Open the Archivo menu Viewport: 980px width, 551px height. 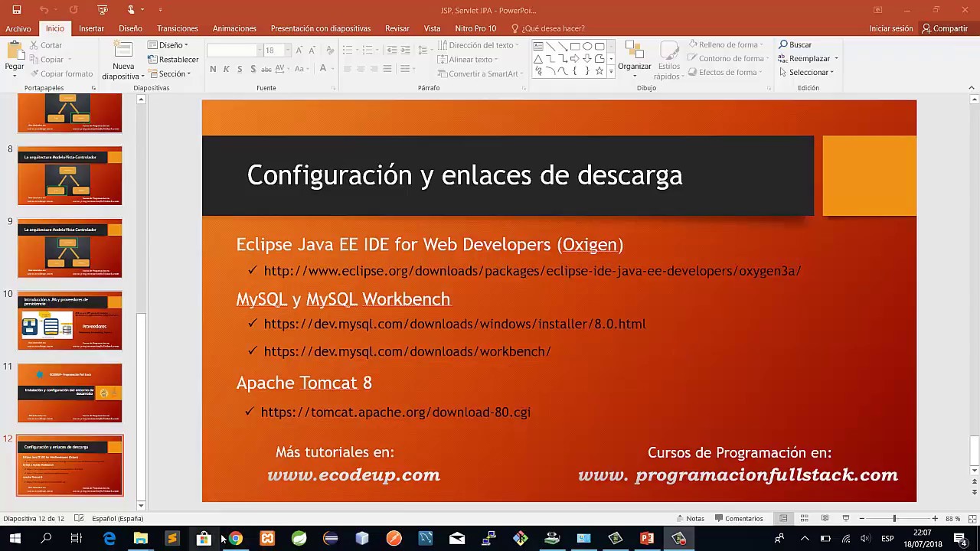coord(18,28)
